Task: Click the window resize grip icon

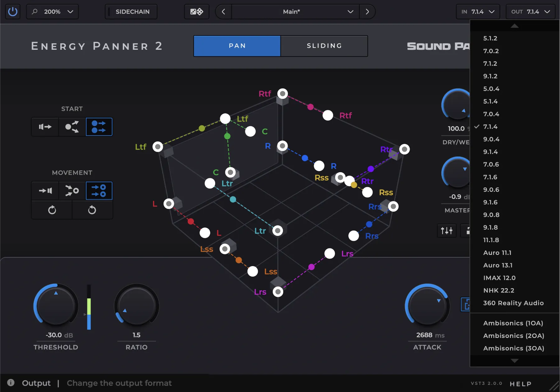Action: (x=554, y=386)
